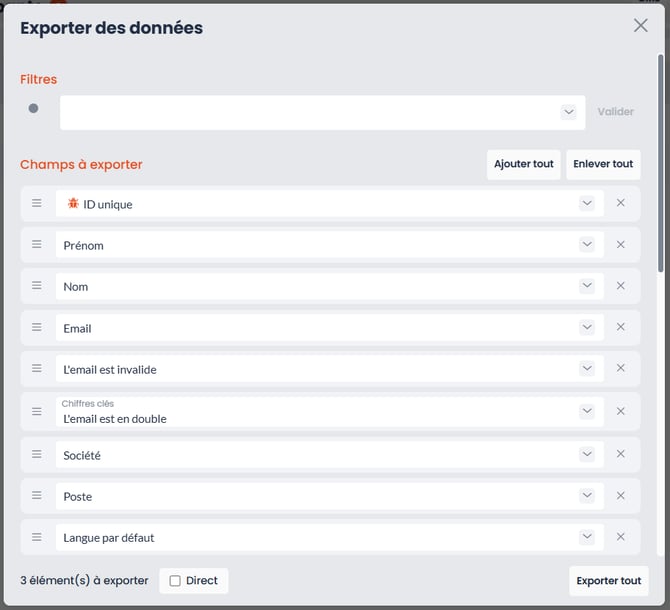Screen dimensions: 670x610
Task: Remove the Prénom field
Action: [x=621, y=244]
